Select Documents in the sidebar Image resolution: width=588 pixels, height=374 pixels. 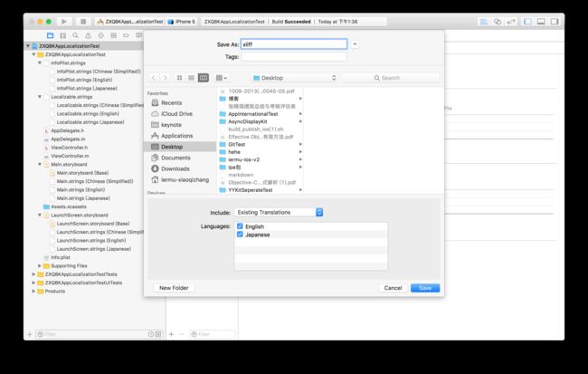(x=175, y=158)
